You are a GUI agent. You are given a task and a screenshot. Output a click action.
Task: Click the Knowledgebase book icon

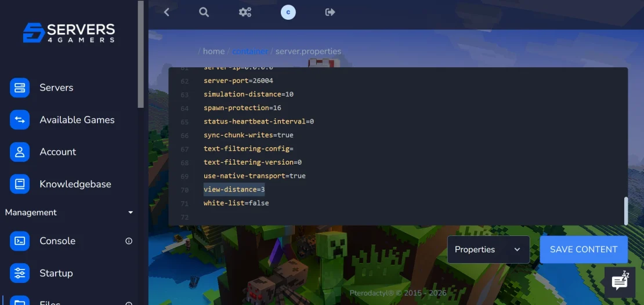pos(20,184)
